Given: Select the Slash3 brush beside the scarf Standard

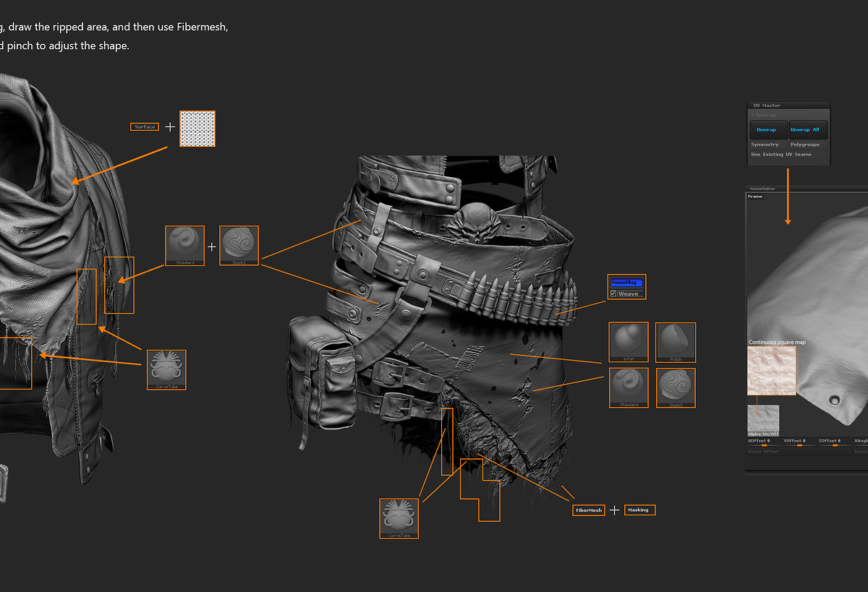Looking at the screenshot, I should [239, 246].
